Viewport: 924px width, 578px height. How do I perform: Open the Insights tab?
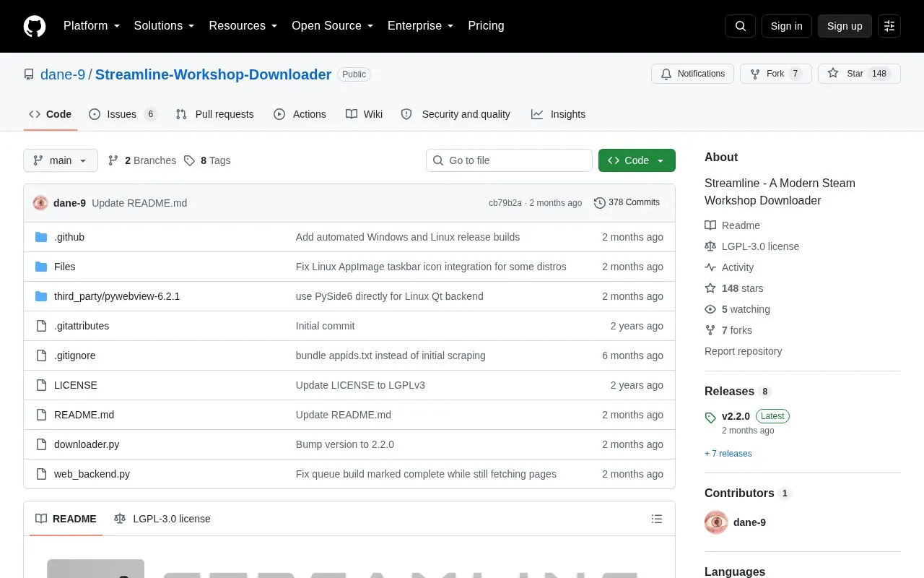pos(559,114)
